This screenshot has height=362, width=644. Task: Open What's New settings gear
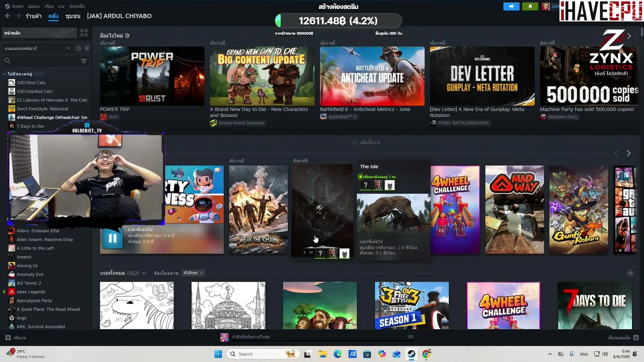pos(127,36)
